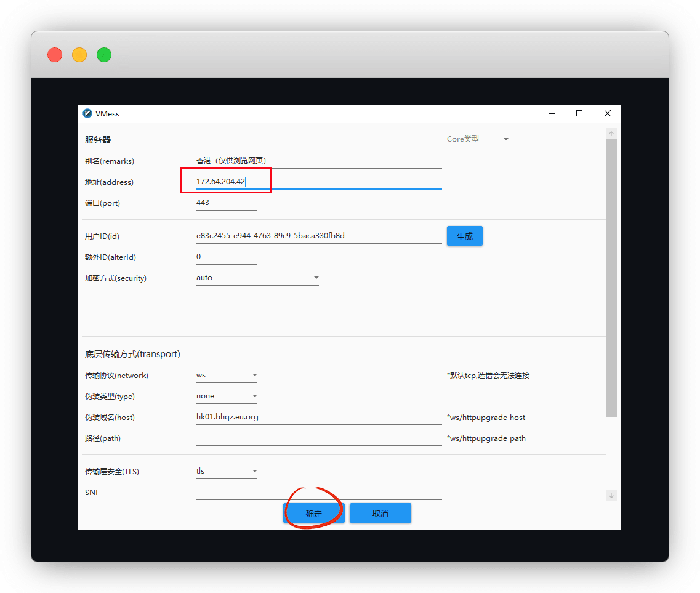
Task: Maximize the VMess dialog window
Action: [x=579, y=113]
